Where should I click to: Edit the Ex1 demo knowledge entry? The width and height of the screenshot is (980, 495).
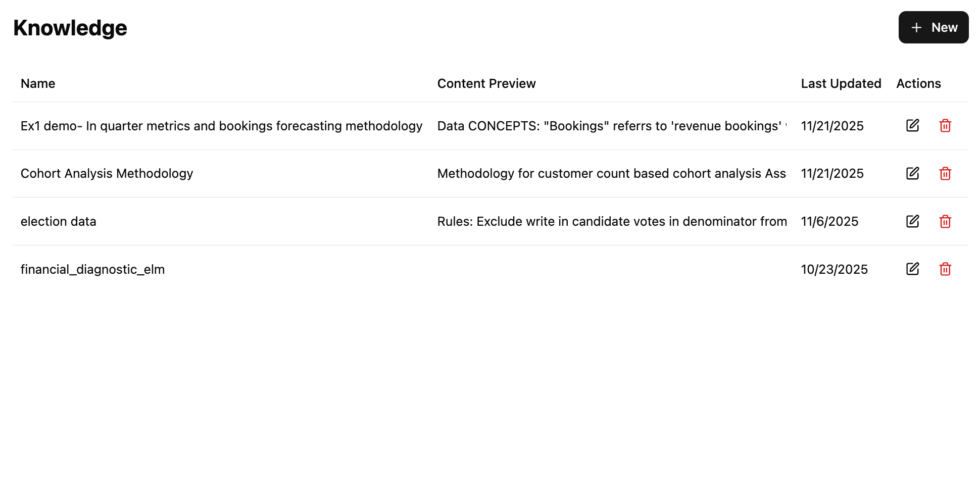pyautogui.click(x=912, y=126)
